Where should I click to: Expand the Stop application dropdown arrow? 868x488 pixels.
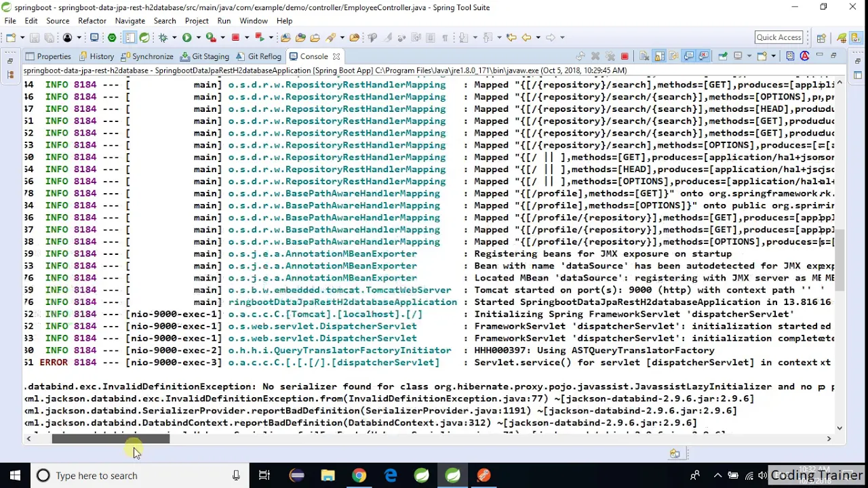246,37
